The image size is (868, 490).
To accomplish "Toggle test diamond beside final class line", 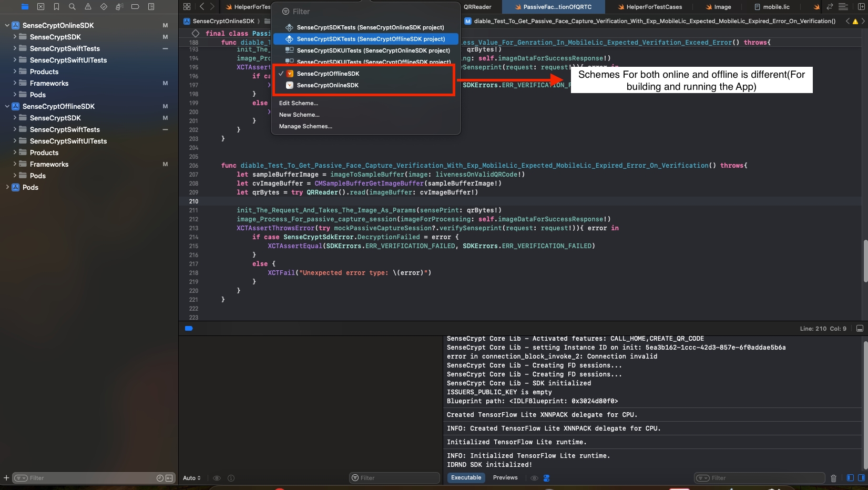I will coord(196,33).
